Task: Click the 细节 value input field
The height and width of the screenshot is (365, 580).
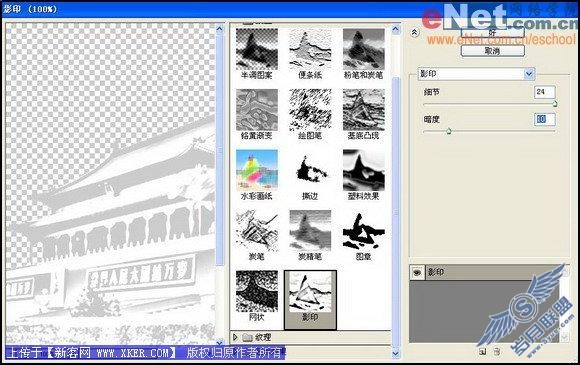Action: pyautogui.click(x=544, y=92)
